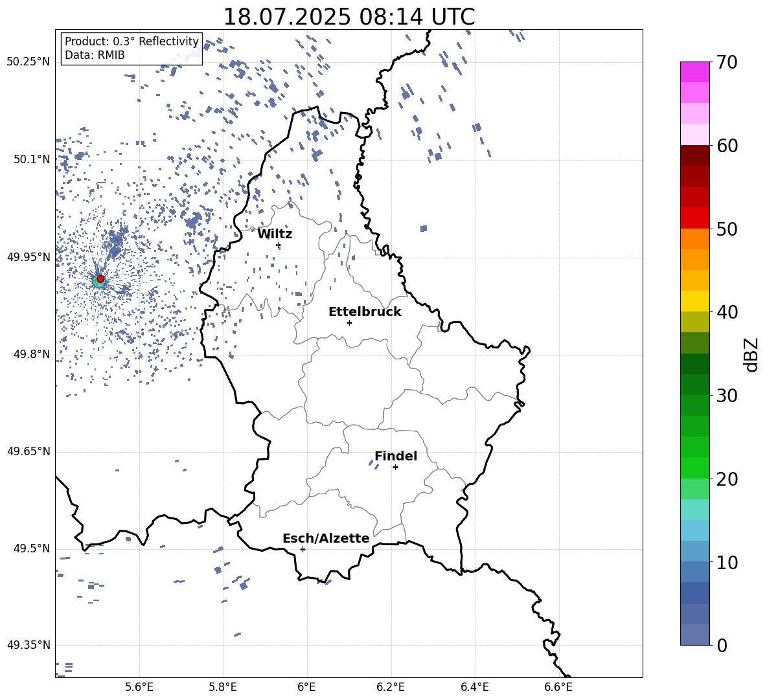This screenshot has width=767, height=700.
Task: Click the 49.35°N latitude label
Action: tap(29, 645)
